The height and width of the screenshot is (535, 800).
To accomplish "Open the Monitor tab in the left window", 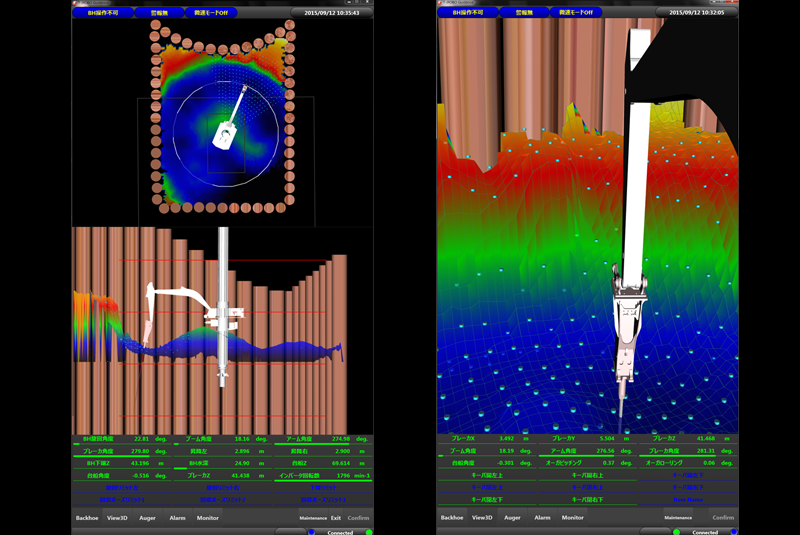I will [208, 518].
